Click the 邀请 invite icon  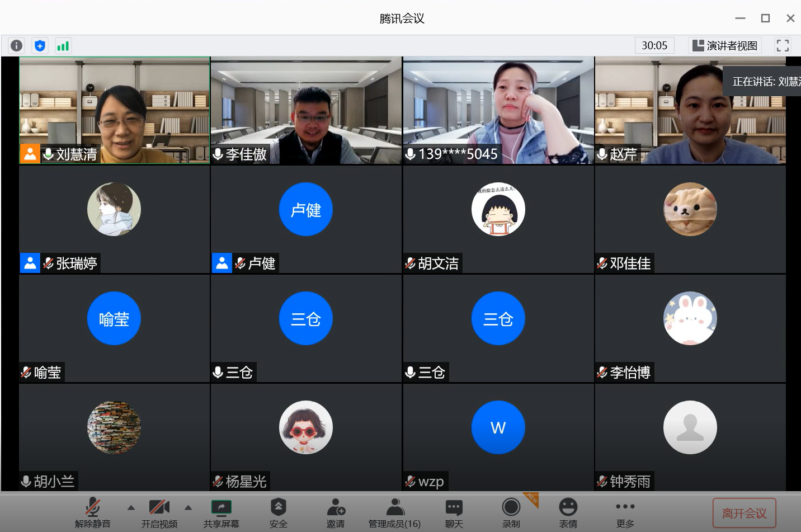(336, 512)
